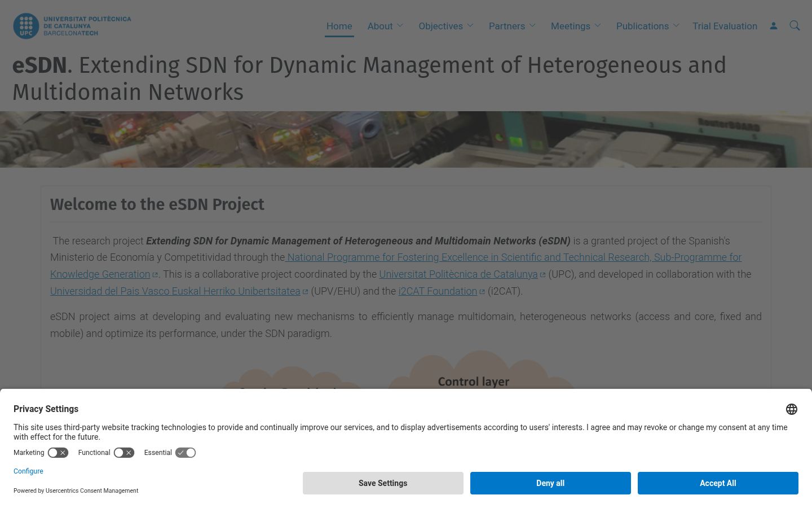Open the About nav item
The width and height of the screenshot is (812, 508).
380,26
